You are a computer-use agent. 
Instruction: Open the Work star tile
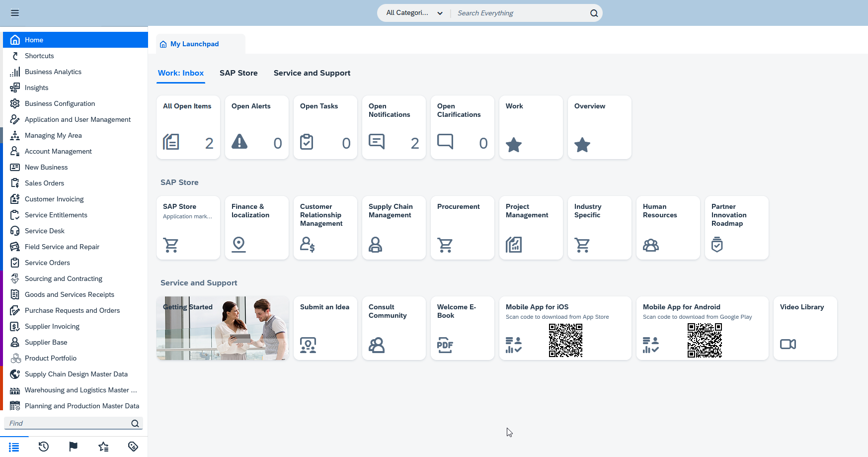pyautogui.click(x=531, y=127)
